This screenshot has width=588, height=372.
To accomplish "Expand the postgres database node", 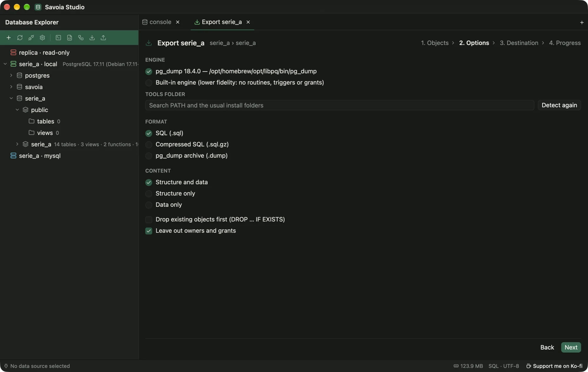I will (11, 75).
